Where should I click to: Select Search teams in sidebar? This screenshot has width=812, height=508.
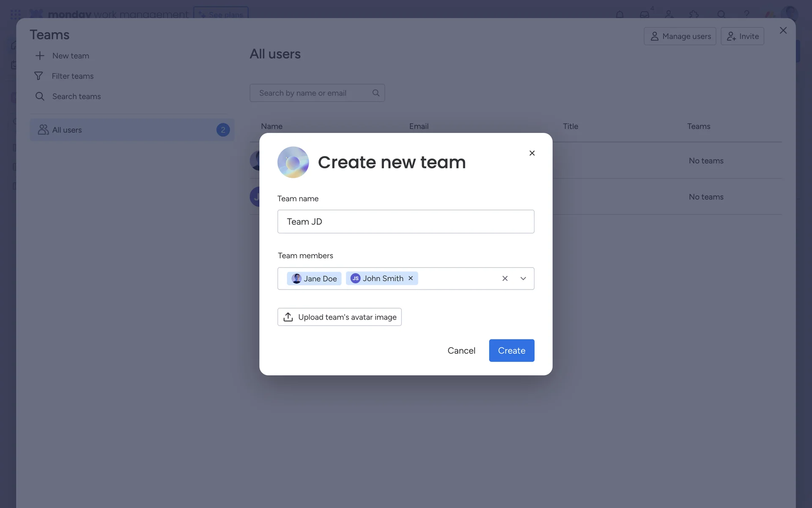click(x=68, y=97)
